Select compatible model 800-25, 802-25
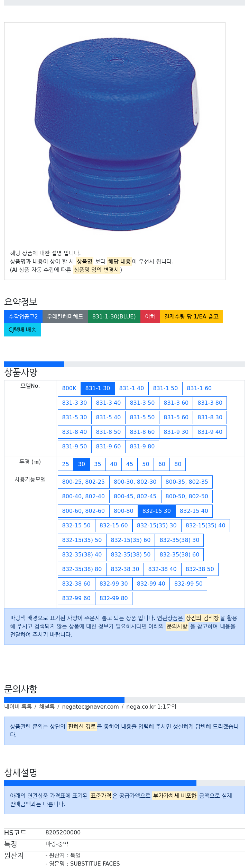Image resolution: width=249 pixels, height=868 pixels. (83, 482)
